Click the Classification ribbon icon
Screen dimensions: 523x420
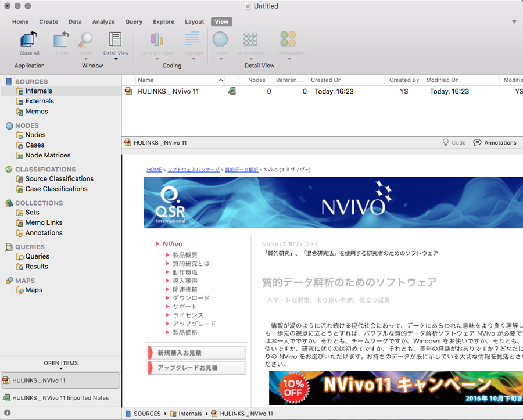pyautogui.click(x=288, y=39)
